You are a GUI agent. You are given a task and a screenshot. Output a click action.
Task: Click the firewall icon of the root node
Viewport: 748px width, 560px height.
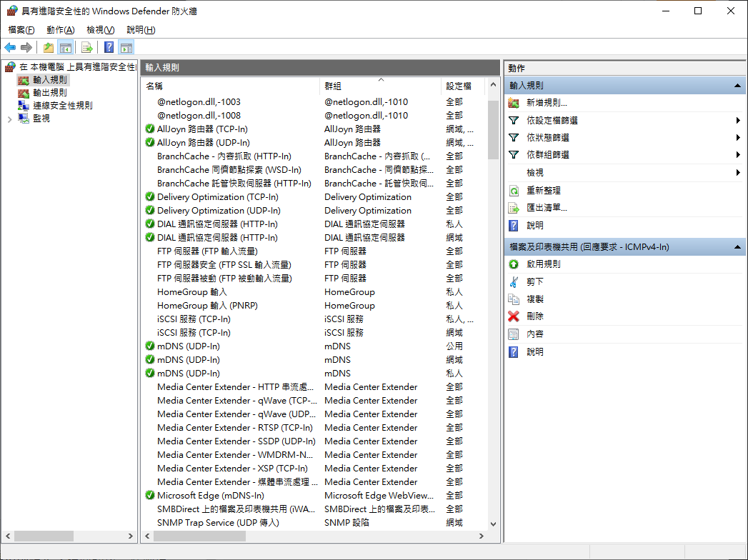click(11, 66)
